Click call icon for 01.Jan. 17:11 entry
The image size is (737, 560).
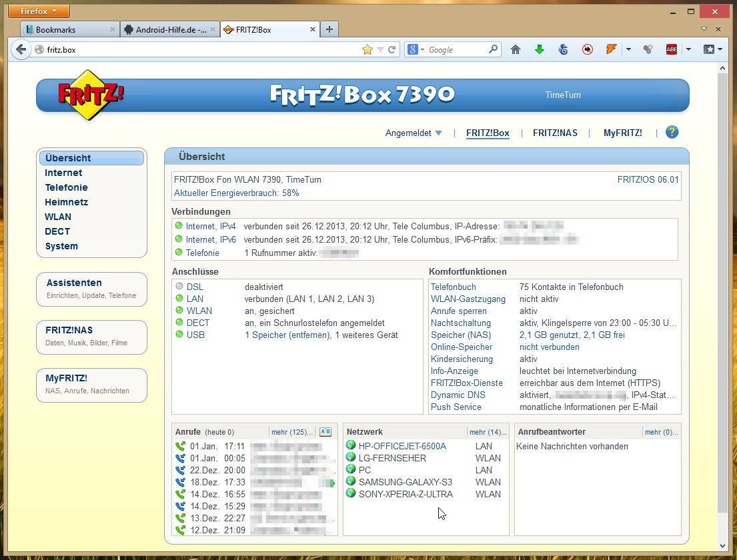pos(180,446)
